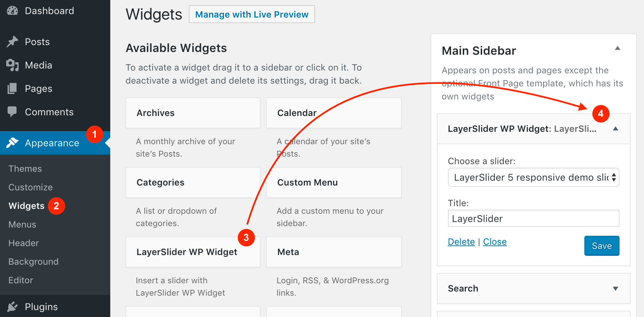
Task: Open the Plugins icon
Action: pyautogui.click(x=12, y=306)
